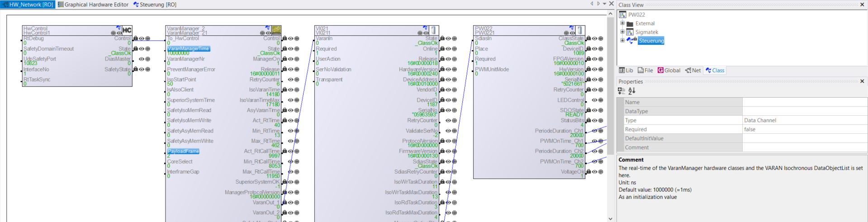Expand the External folder in Class View

tap(622, 24)
